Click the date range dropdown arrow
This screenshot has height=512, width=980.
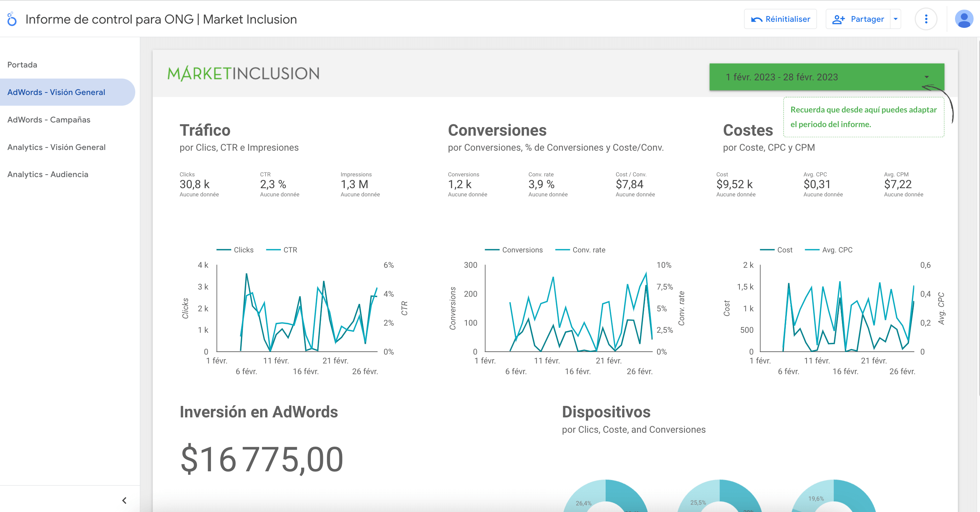927,77
